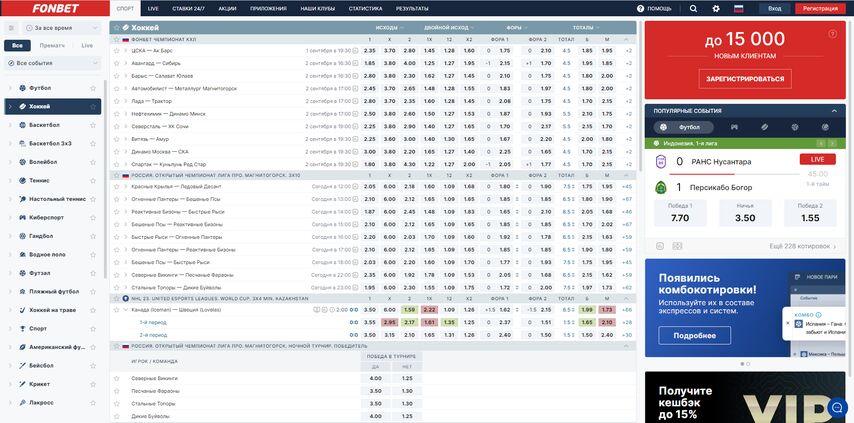Bet on Победа 1 at 7.70
The image size is (854, 423).
(x=680, y=213)
